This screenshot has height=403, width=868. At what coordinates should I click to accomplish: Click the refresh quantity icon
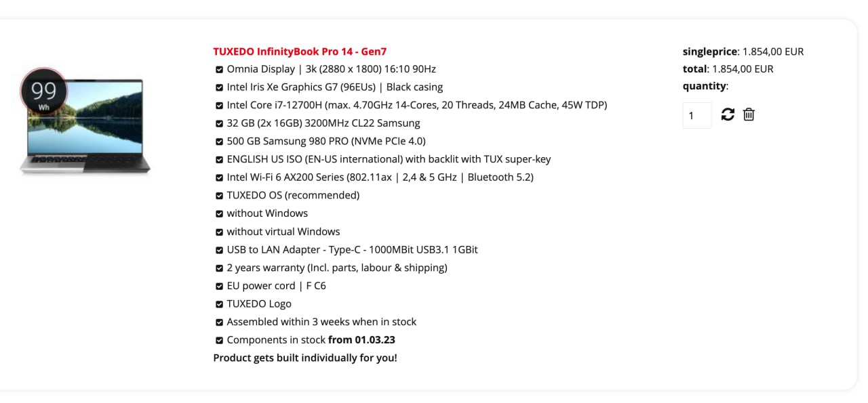[728, 114]
